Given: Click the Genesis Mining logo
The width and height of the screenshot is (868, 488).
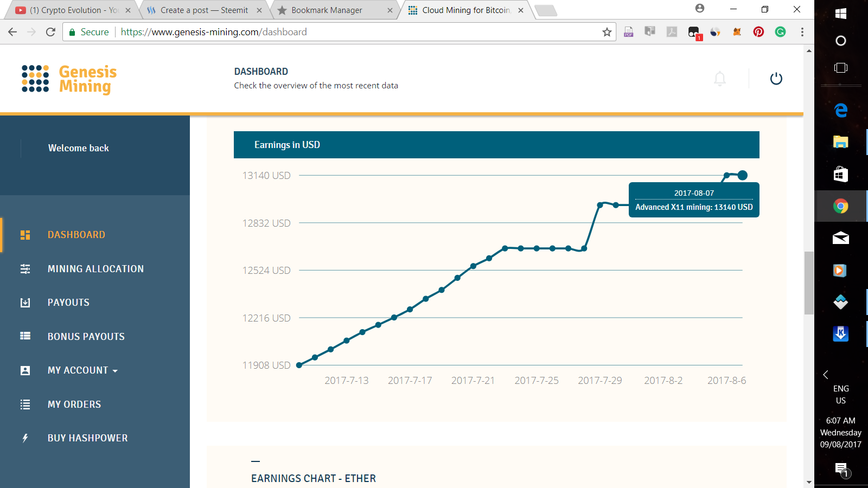Looking at the screenshot, I should point(69,79).
